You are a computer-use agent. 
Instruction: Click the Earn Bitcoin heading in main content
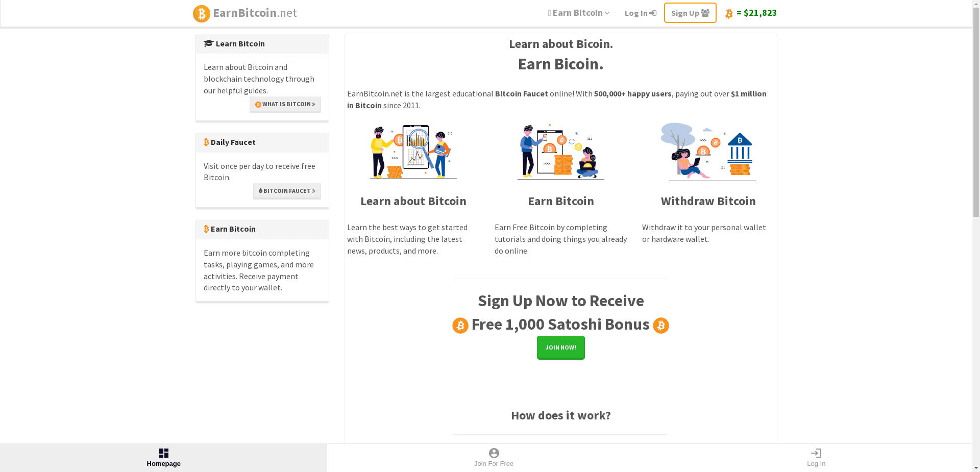coord(561,201)
